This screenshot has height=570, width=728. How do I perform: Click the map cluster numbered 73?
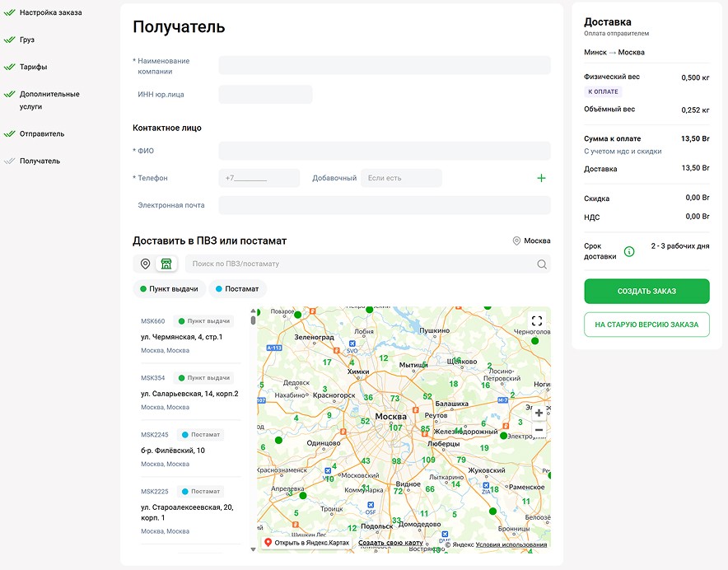click(x=394, y=398)
